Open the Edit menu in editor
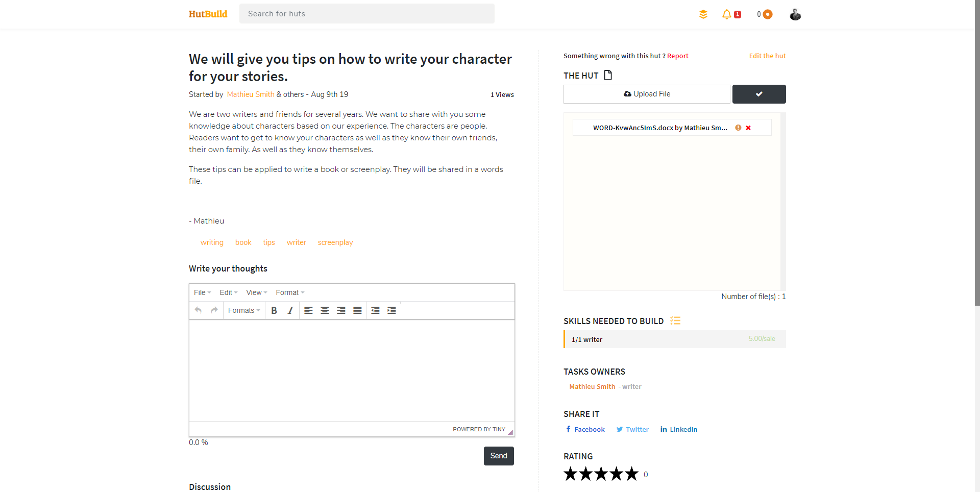980x492 pixels. click(228, 292)
